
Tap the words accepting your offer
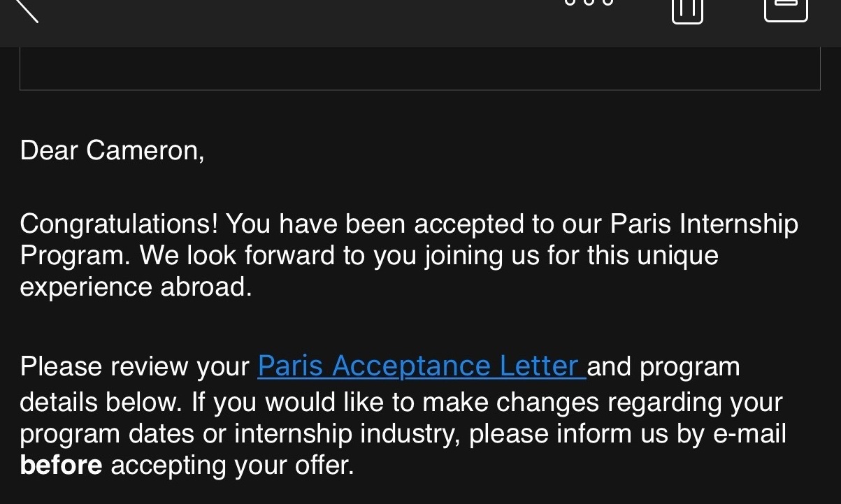pyautogui.click(x=232, y=466)
